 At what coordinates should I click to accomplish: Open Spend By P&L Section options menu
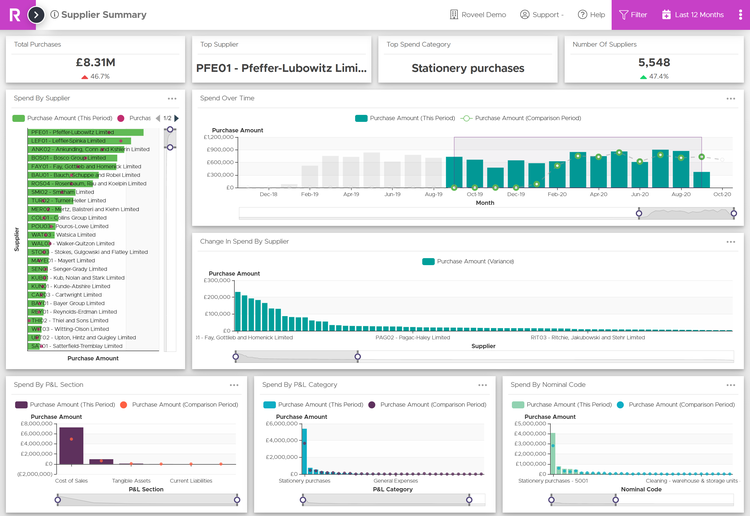coord(234,385)
